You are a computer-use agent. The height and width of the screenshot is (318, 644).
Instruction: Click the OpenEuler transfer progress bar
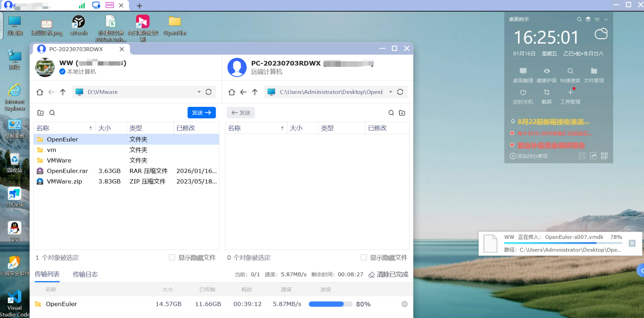[x=330, y=304]
